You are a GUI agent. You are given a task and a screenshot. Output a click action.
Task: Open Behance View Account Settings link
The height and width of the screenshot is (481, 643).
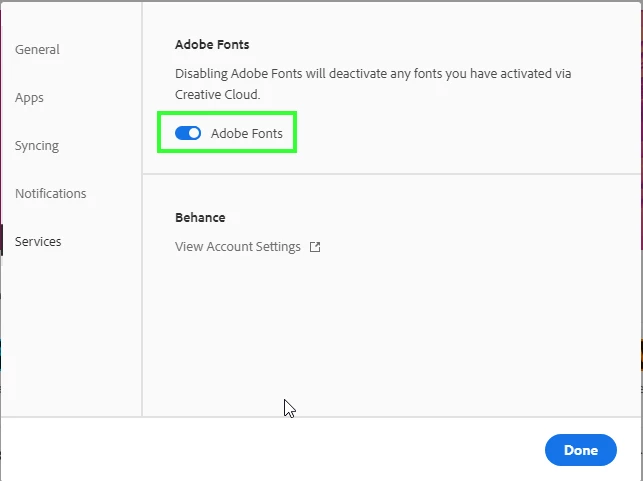[x=238, y=247]
